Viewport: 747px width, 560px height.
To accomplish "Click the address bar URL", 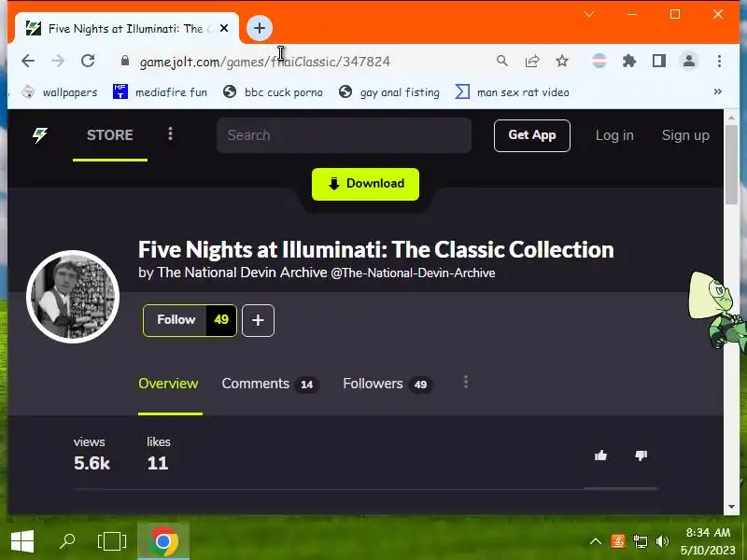I will point(265,62).
